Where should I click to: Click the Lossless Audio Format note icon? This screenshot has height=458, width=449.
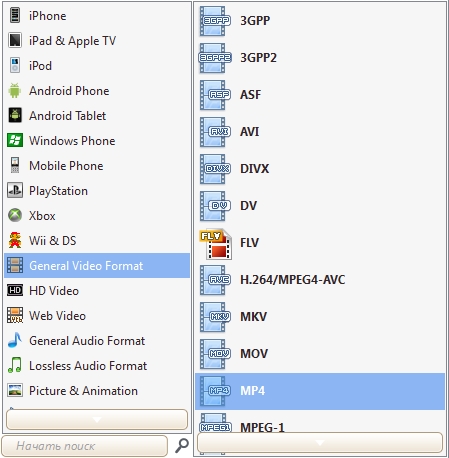[x=15, y=365]
